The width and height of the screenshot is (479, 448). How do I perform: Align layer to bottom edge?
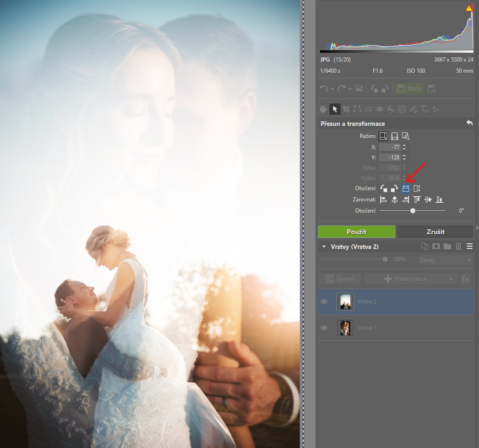pos(439,200)
